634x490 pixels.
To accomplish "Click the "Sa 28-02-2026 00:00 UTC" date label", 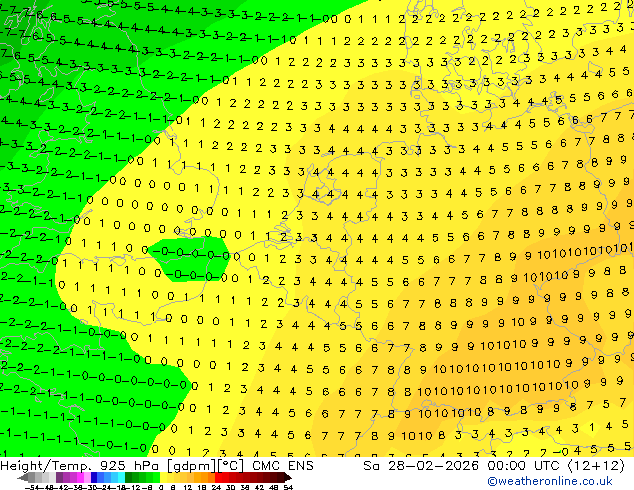I will (461, 466).
